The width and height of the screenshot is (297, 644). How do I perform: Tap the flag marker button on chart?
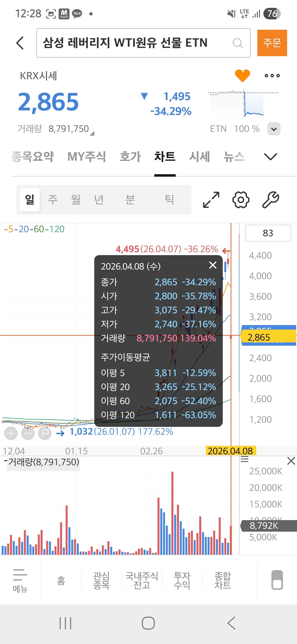pos(45,433)
